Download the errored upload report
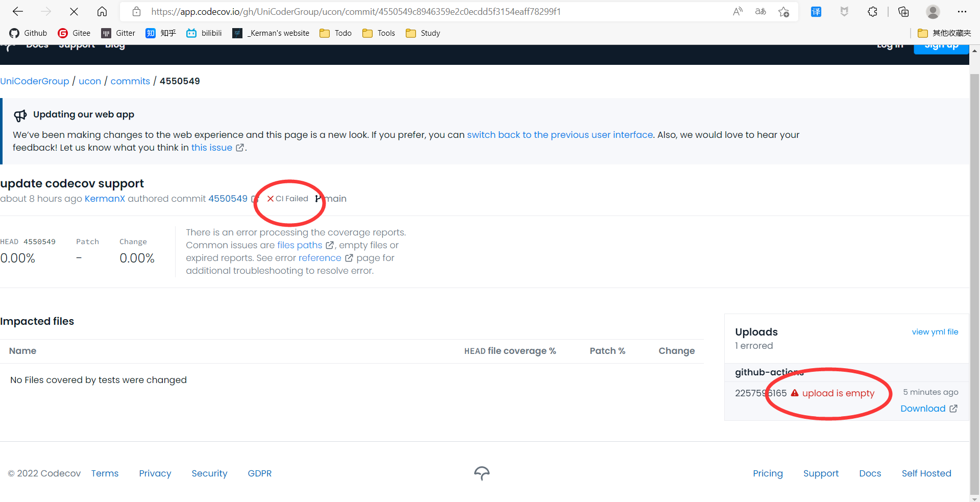Screen dimensions: 980x502 tap(929, 409)
